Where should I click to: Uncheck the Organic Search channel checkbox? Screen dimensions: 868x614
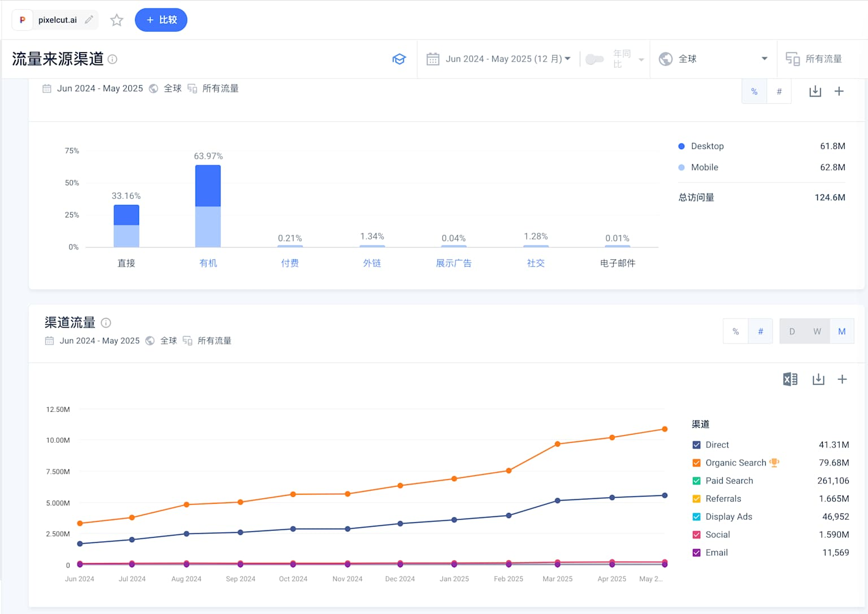[x=697, y=463]
